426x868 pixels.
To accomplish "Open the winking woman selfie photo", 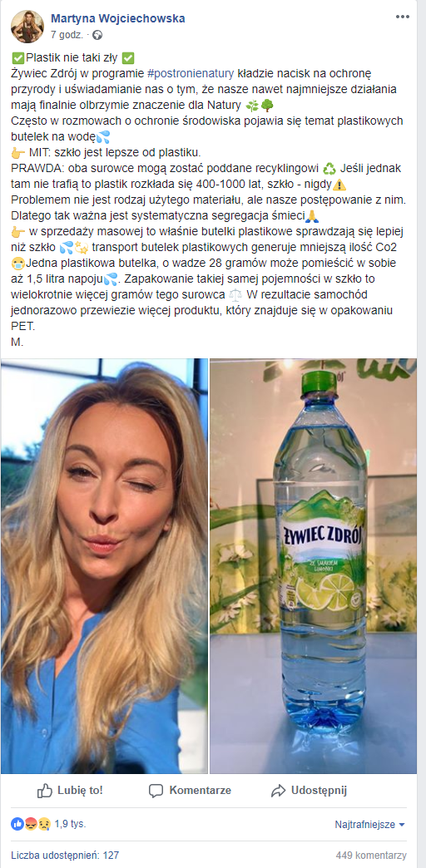I will pyautogui.click(x=104, y=565).
